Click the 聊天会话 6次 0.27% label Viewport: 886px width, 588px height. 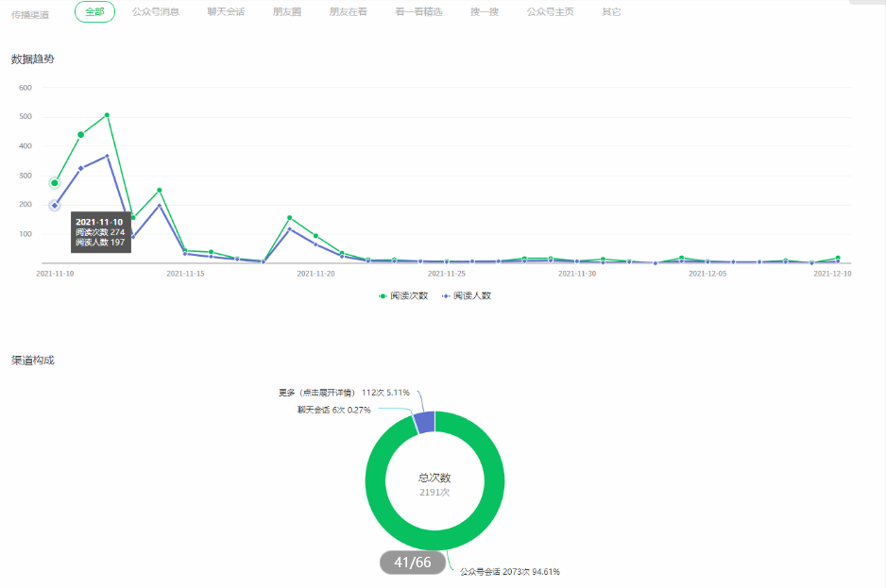coord(333,410)
